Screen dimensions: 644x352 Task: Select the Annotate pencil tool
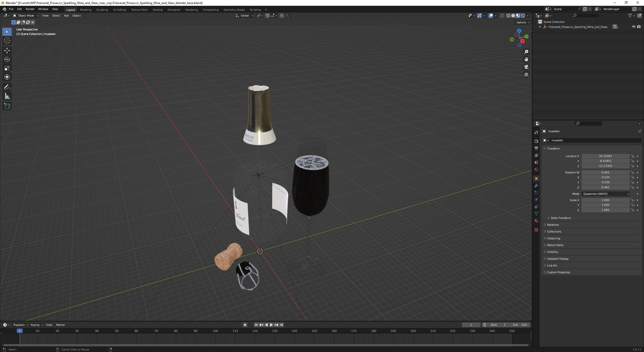pyautogui.click(x=7, y=87)
